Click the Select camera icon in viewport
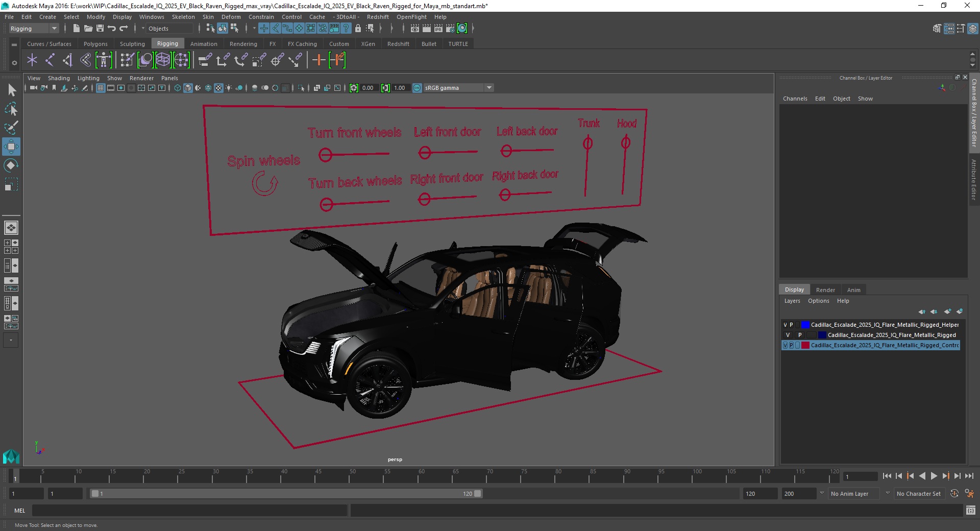The image size is (980, 531). point(33,88)
